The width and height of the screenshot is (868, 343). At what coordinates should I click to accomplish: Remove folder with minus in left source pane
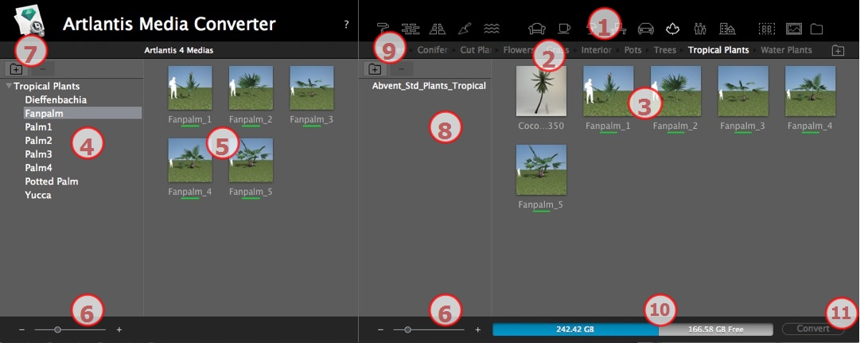(43, 69)
